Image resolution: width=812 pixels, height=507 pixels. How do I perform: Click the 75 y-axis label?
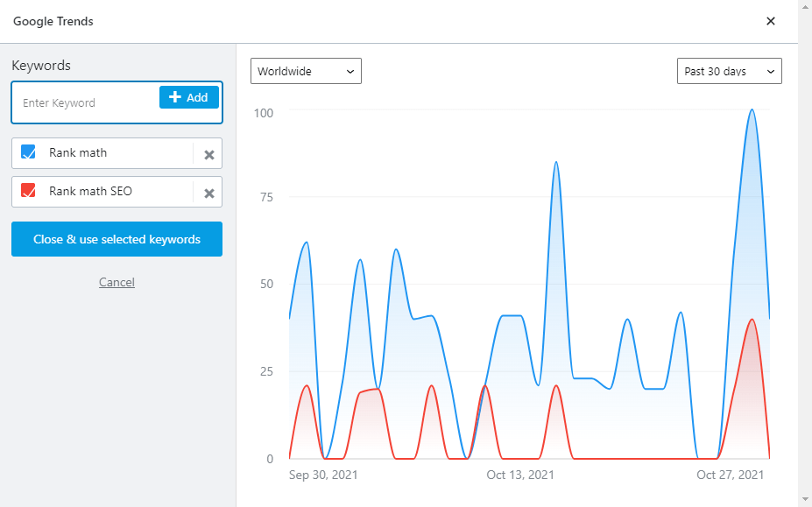266,197
